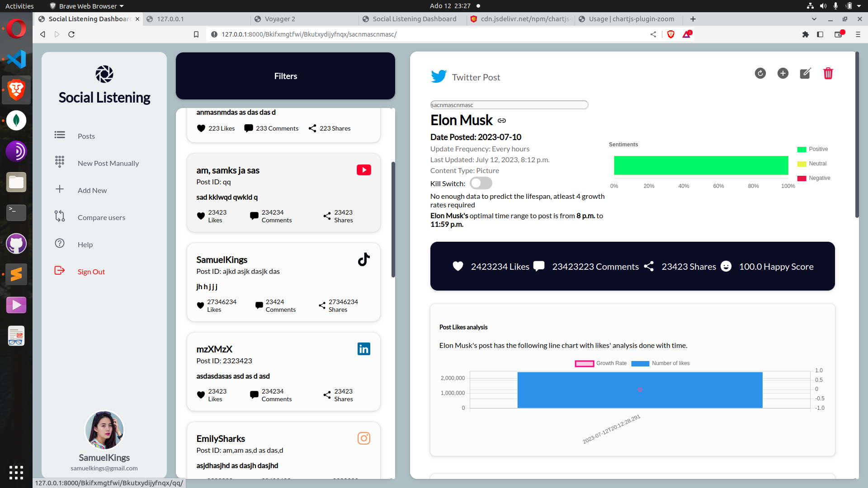Click the YouTube icon on post card
The image size is (868, 488).
tap(363, 170)
